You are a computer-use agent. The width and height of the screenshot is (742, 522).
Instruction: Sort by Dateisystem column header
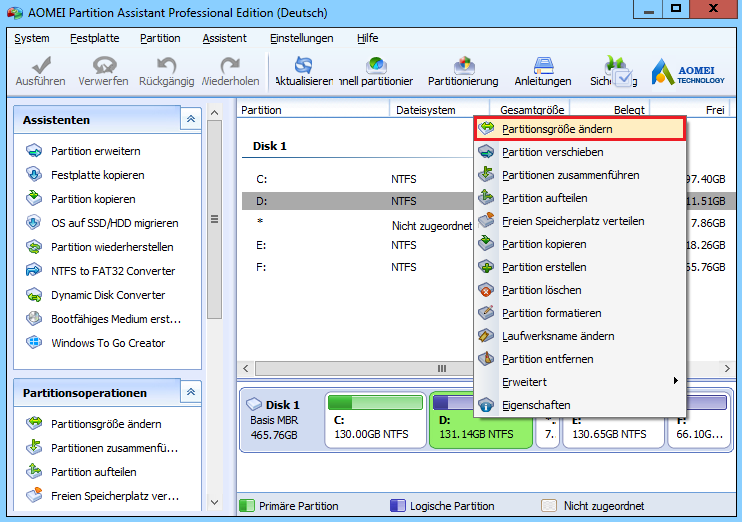[439, 110]
